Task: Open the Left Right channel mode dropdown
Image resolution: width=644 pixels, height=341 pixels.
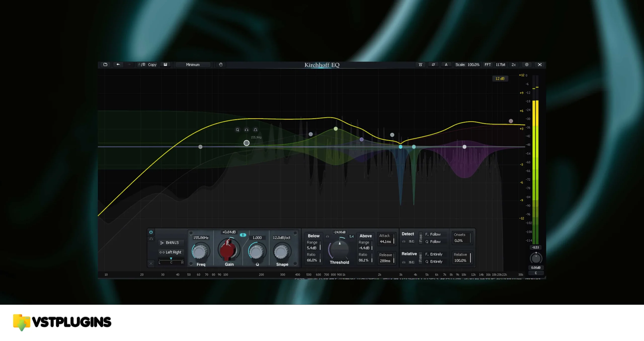Action: [171, 252]
